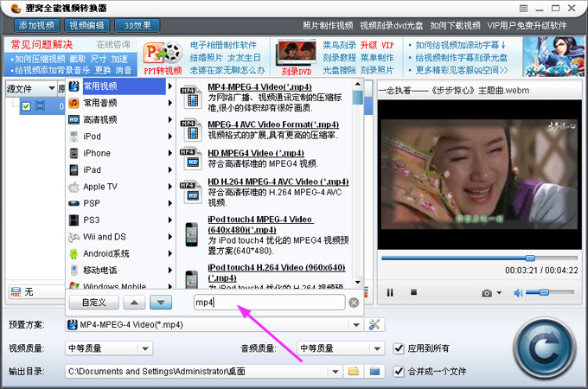Uncheck the source file checkbox
Image resolution: width=588 pixels, height=389 pixels.
(26, 106)
